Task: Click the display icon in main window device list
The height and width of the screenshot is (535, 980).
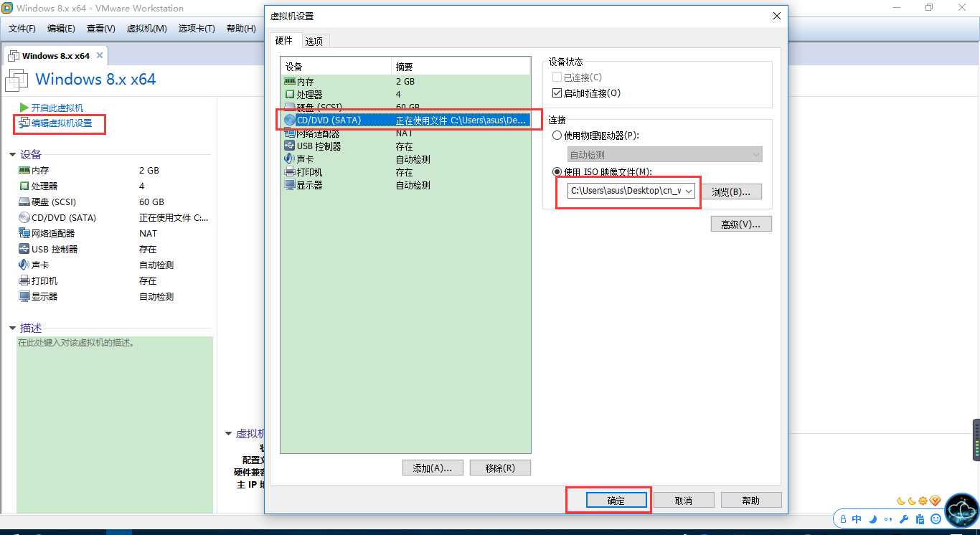Action: pos(24,296)
